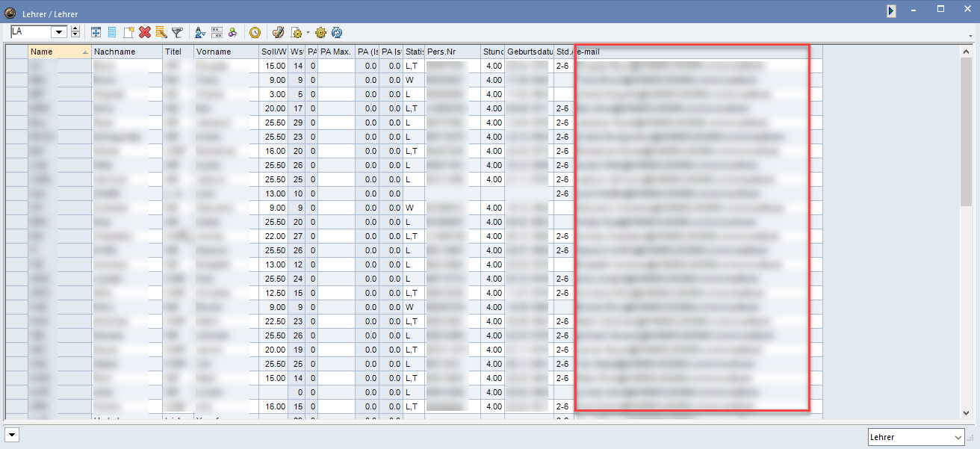Sort by the Name column header

click(59, 52)
